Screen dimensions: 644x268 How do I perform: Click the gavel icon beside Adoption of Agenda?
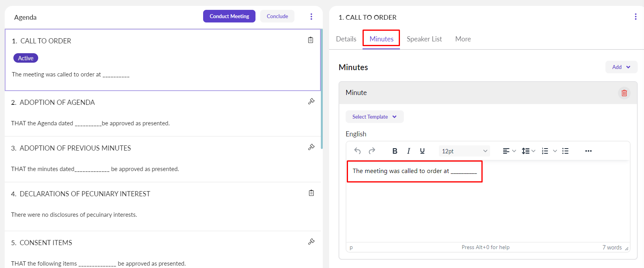(x=311, y=102)
